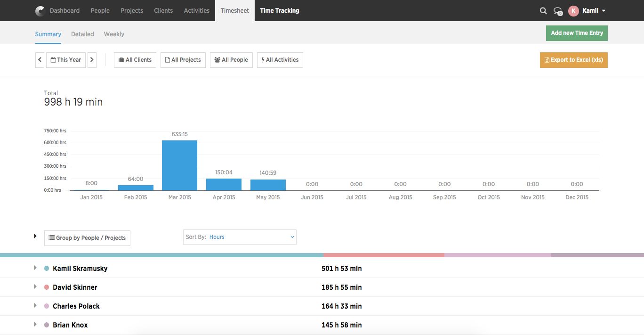Open the Sort By Hours dropdown
This screenshot has height=335, width=644.
(x=252, y=237)
